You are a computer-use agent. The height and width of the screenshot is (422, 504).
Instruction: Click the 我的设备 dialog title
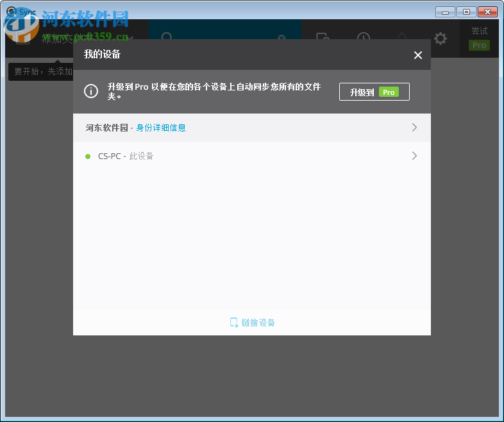tap(102, 55)
